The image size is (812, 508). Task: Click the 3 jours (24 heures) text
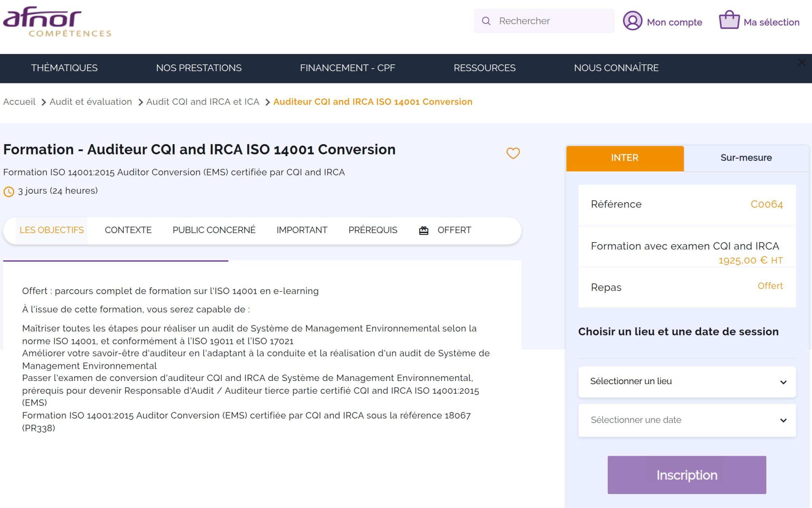tap(58, 191)
